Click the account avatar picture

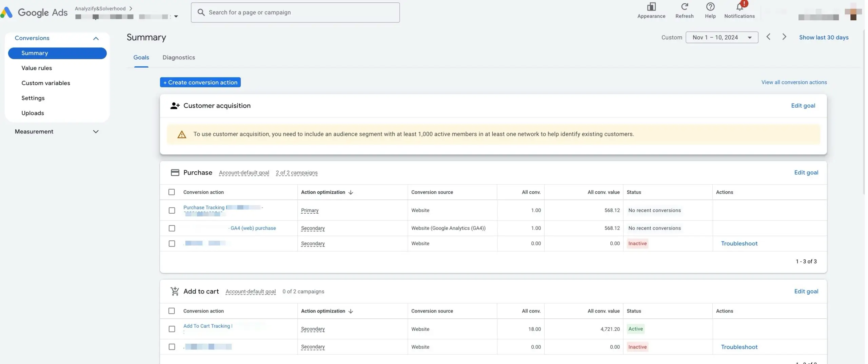click(853, 12)
